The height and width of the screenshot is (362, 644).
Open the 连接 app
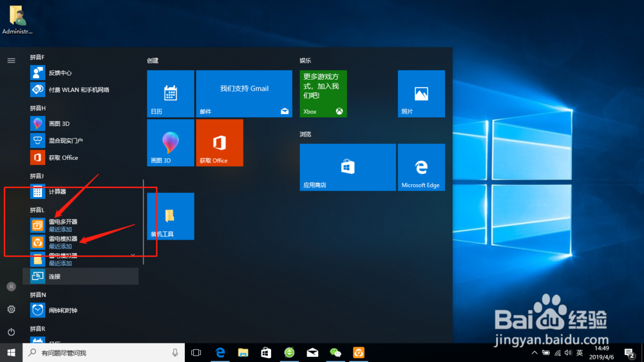[80, 276]
